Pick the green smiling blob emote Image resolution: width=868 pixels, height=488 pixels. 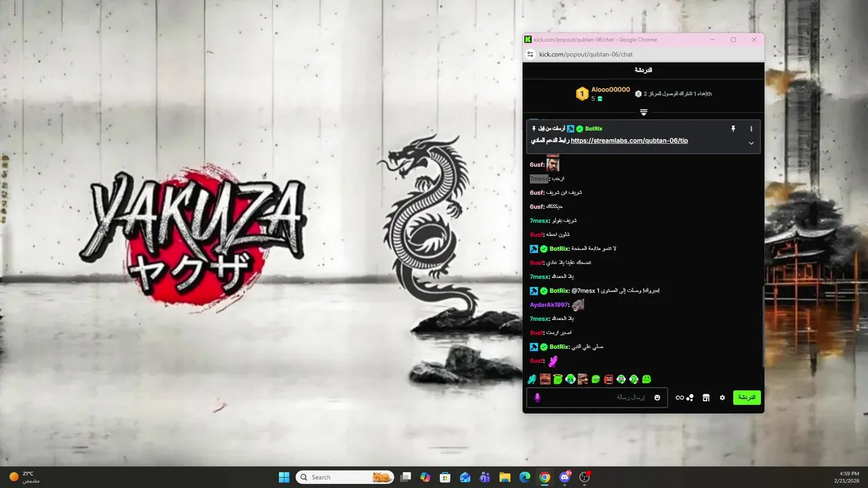click(x=646, y=380)
